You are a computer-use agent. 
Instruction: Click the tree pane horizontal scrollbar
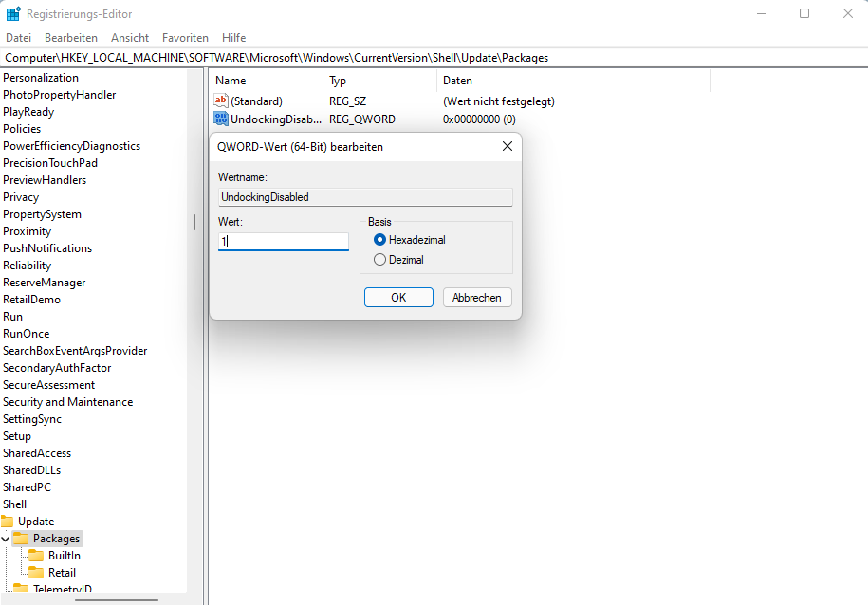click(x=117, y=599)
